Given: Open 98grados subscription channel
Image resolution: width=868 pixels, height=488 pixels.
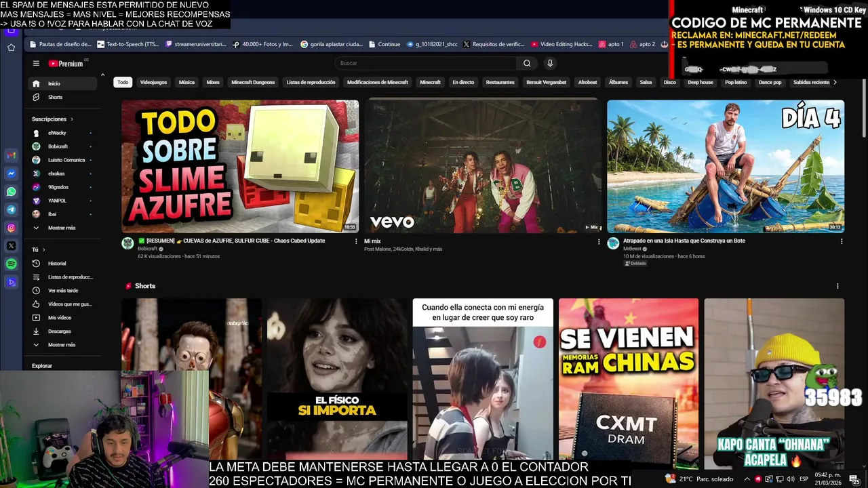Looking at the screenshot, I should 62,187.
